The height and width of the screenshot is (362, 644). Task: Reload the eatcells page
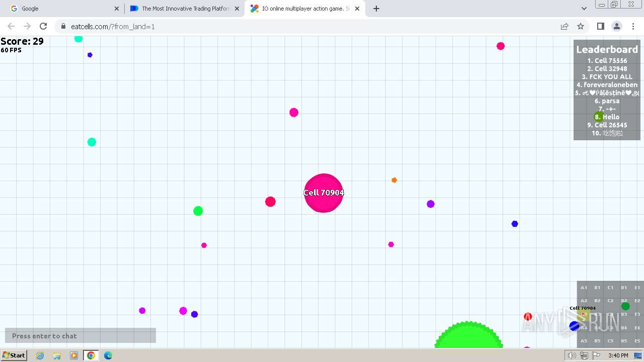click(43, 26)
